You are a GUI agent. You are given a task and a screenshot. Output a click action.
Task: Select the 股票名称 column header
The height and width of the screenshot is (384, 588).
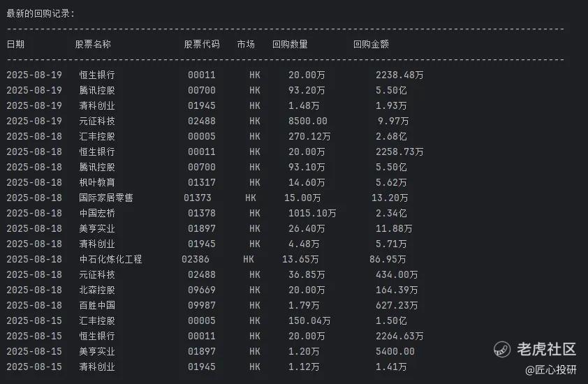tap(93, 44)
